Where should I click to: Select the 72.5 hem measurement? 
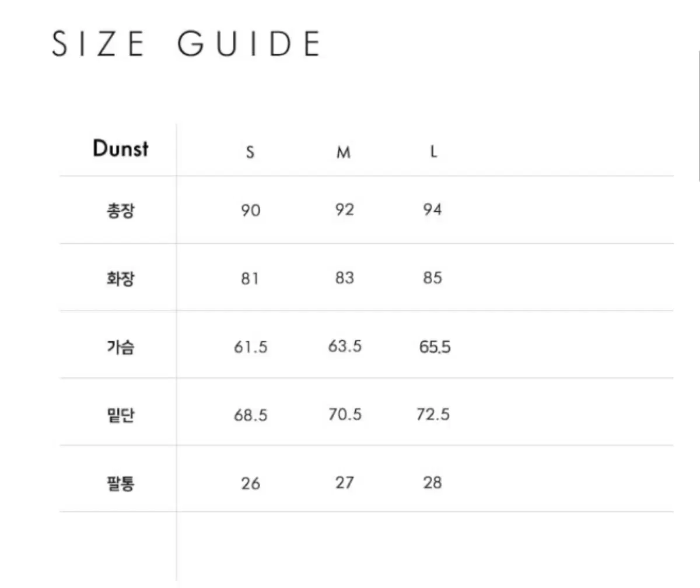(x=433, y=415)
